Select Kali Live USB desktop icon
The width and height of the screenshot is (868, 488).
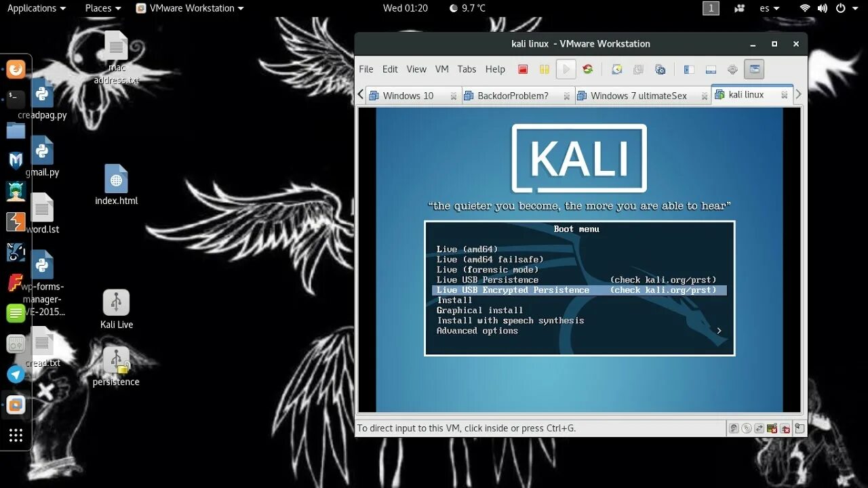(x=116, y=309)
